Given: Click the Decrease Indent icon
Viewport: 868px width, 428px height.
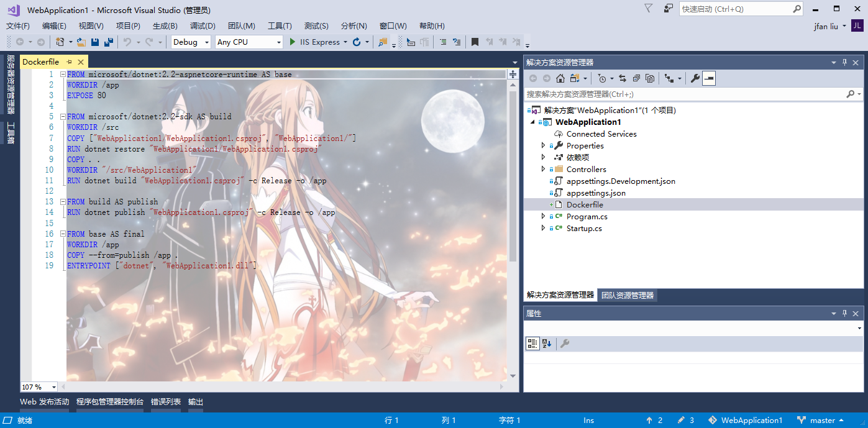Looking at the screenshot, I should [x=443, y=42].
